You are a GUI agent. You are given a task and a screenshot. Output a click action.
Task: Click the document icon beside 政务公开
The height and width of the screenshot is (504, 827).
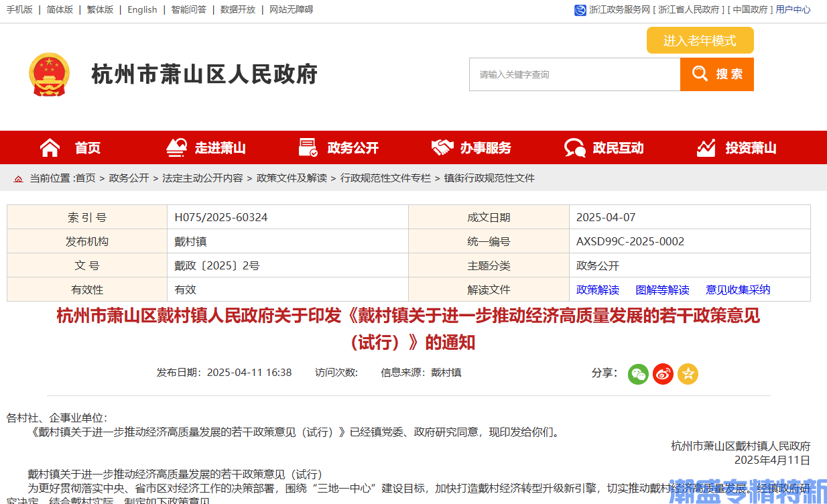pos(308,147)
